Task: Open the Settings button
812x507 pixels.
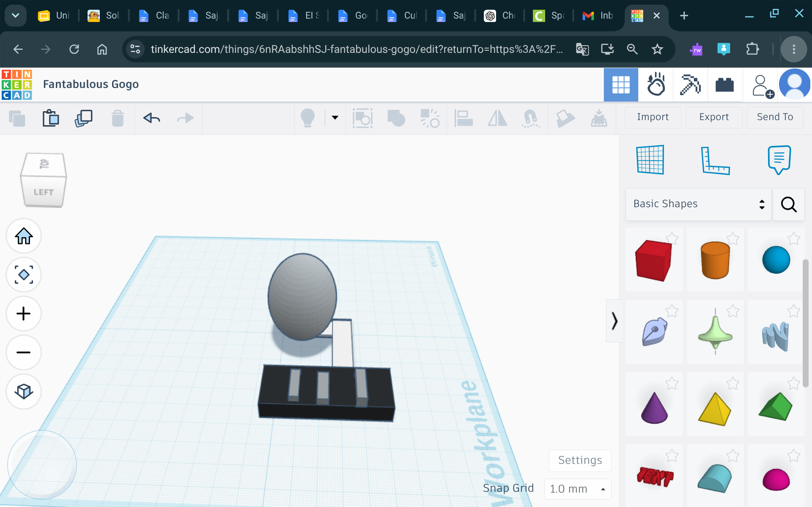Action: pos(580,460)
